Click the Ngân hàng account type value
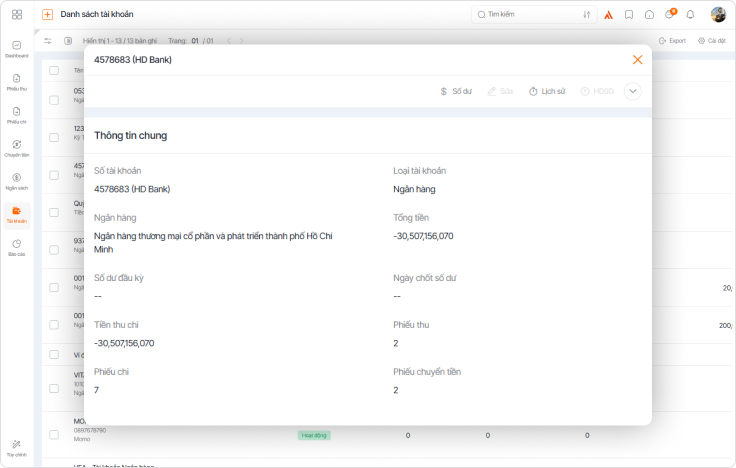Viewport: 736px width, 468px height. [414, 189]
